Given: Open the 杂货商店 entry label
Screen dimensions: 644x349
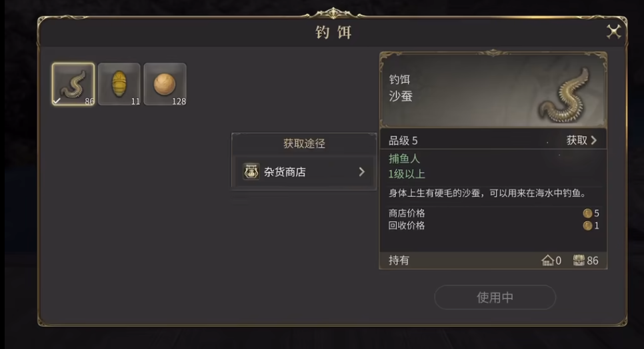Looking at the screenshot, I should click(285, 172).
